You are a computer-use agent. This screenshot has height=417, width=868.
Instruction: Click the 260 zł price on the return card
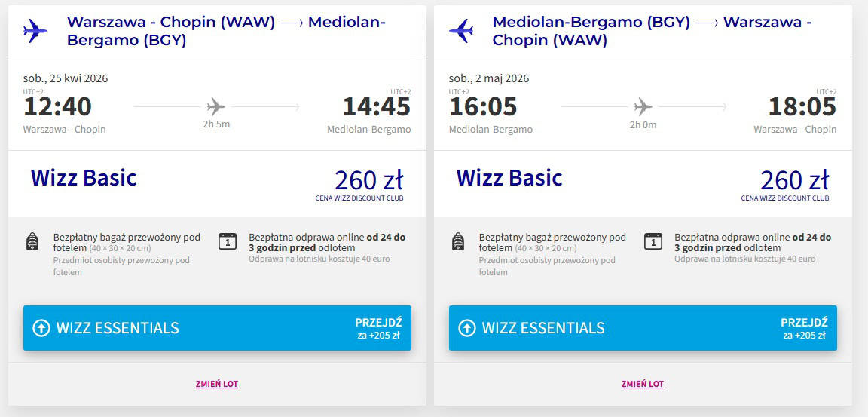click(x=794, y=180)
